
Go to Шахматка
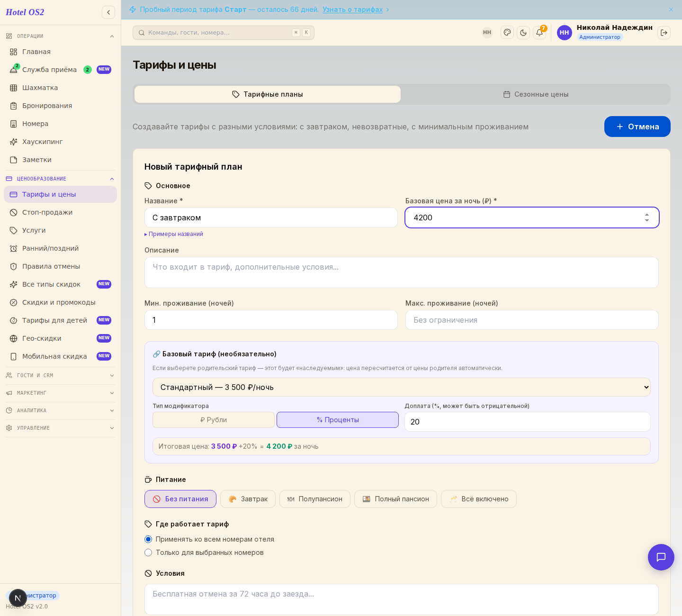point(60,88)
